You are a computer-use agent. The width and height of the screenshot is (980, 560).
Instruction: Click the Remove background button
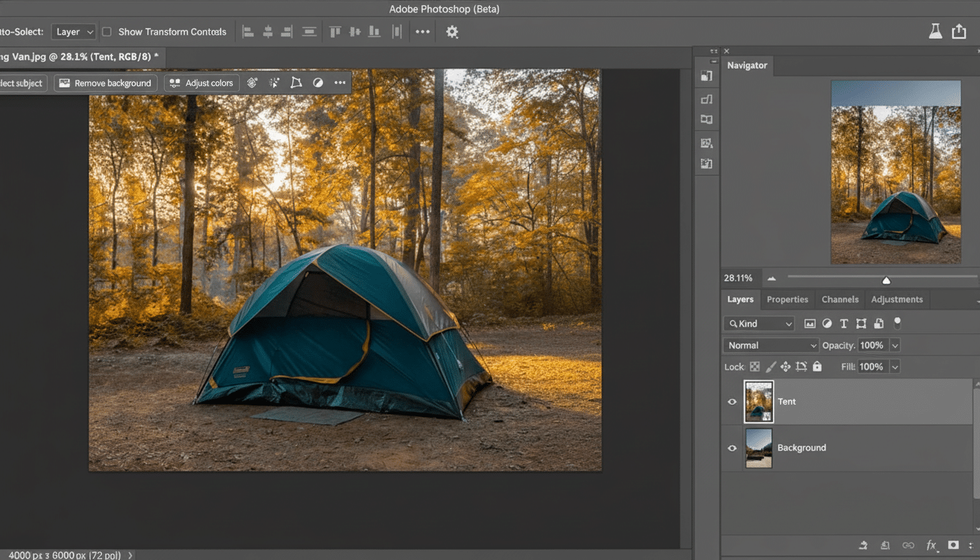105,82
